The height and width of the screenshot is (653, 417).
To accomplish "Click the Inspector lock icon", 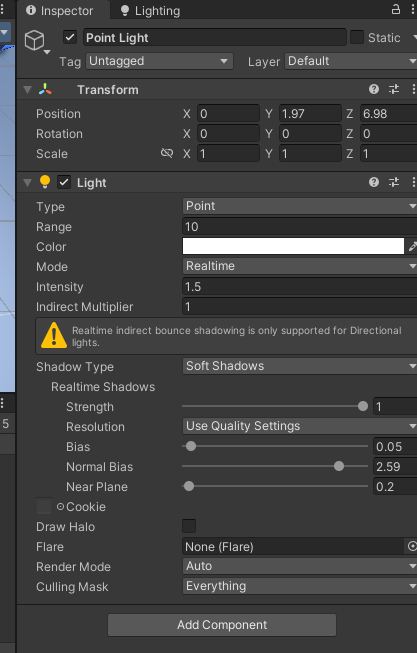I will click(396, 10).
